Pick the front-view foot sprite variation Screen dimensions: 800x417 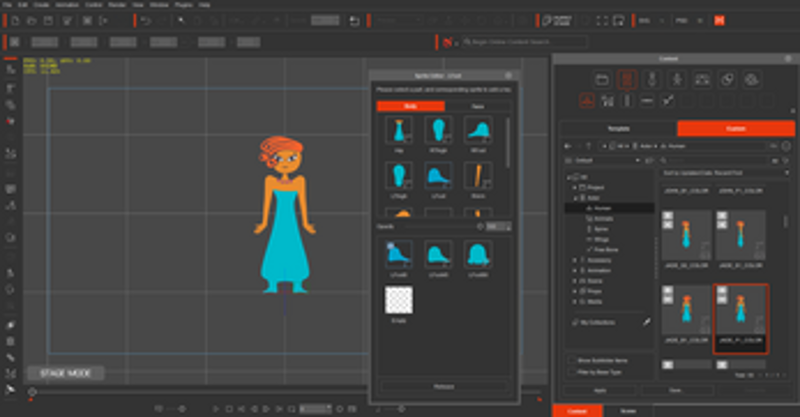(x=478, y=254)
